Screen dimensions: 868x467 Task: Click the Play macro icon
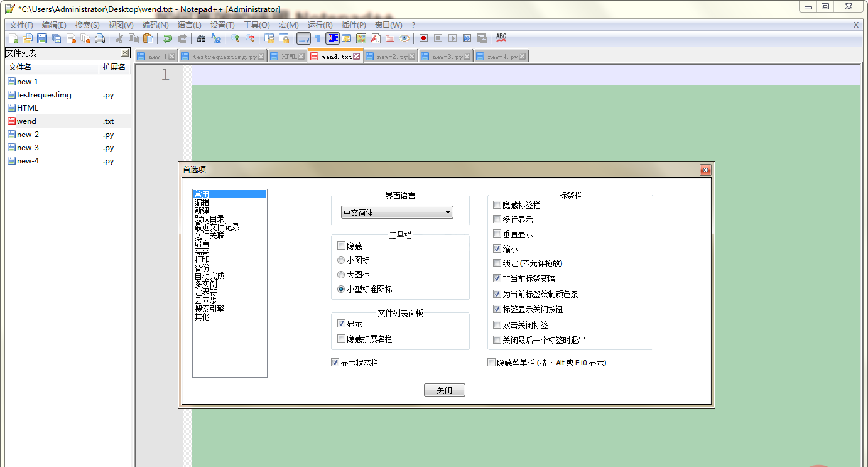[452, 38]
